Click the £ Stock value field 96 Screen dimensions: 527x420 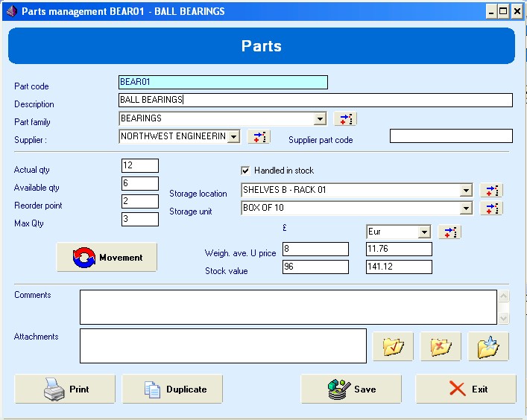[315, 267]
